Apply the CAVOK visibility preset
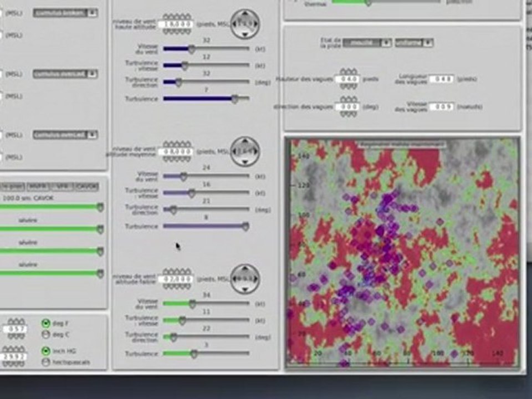This screenshot has width=532, height=399. [86, 187]
